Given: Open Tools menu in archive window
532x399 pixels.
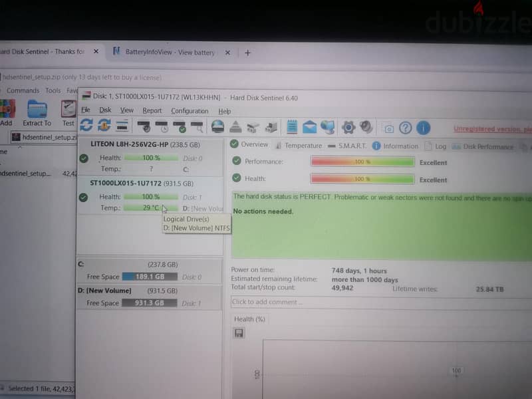Looking at the screenshot, I should pyautogui.click(x=53, y=90).
